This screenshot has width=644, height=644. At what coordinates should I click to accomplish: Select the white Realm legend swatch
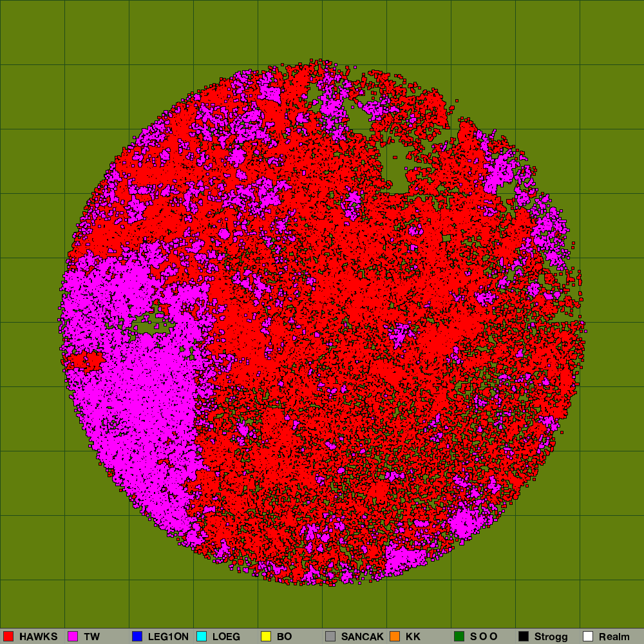point(588,636)
